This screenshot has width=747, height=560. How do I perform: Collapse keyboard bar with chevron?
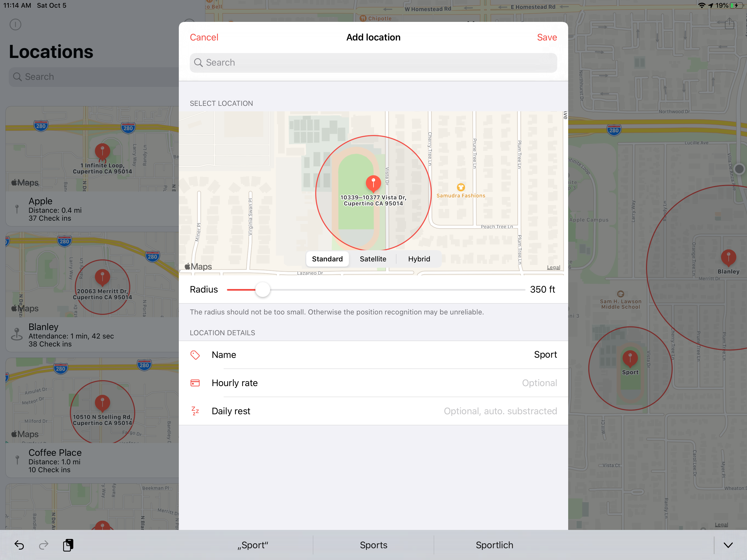[728, 545]
